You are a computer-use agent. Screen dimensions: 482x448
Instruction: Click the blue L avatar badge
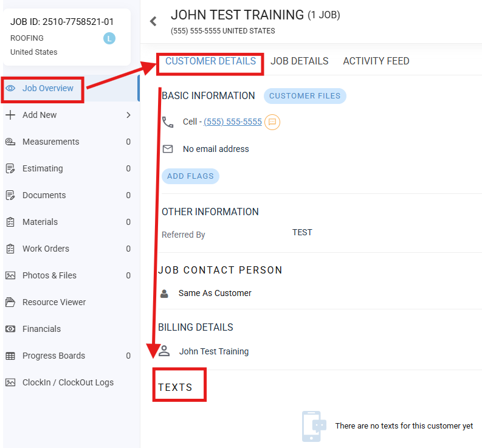tap(109, 38)
